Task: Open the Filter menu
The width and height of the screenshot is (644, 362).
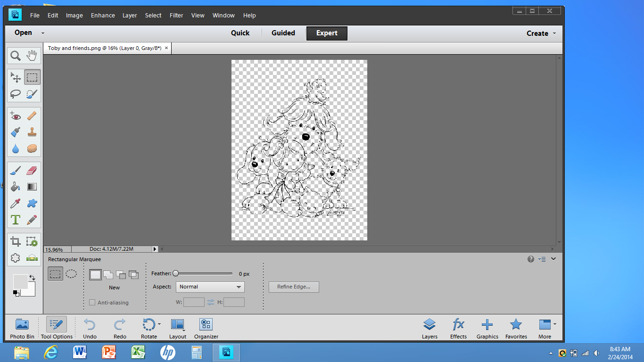Action: [176, 16]
